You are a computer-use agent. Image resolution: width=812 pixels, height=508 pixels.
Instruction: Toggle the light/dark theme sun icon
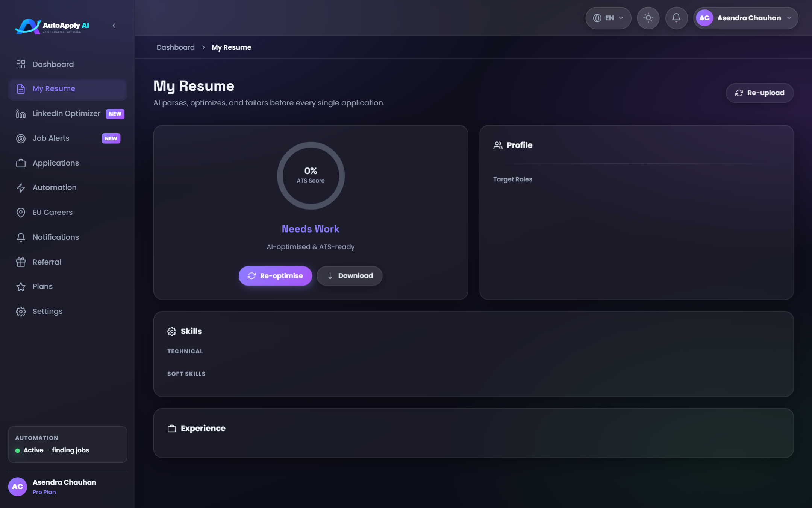[x=648, y=18]
